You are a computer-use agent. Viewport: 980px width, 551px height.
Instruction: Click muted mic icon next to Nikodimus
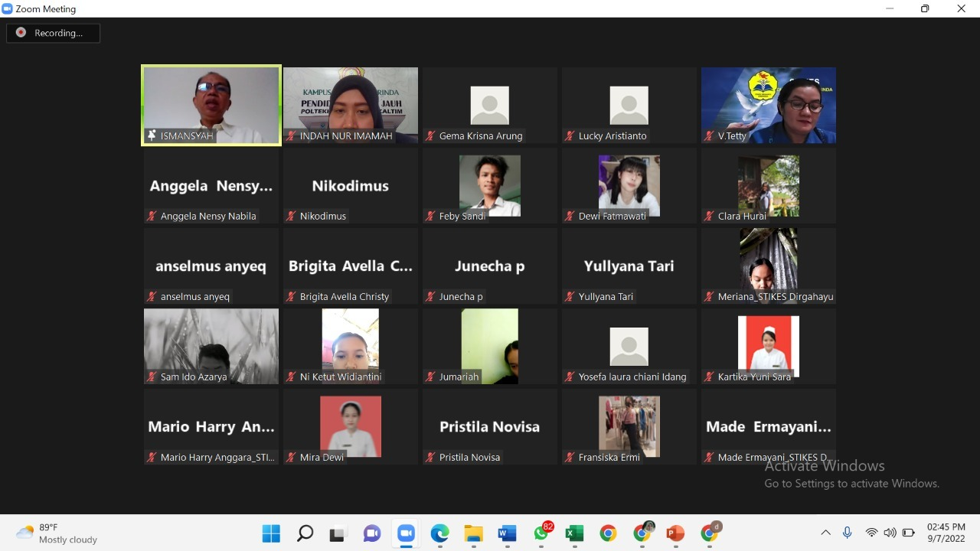[x=291, y=217]
